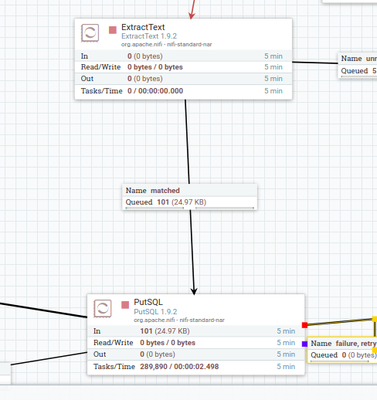Click the purple connection handle beside PutSQL

click(304, 344)
